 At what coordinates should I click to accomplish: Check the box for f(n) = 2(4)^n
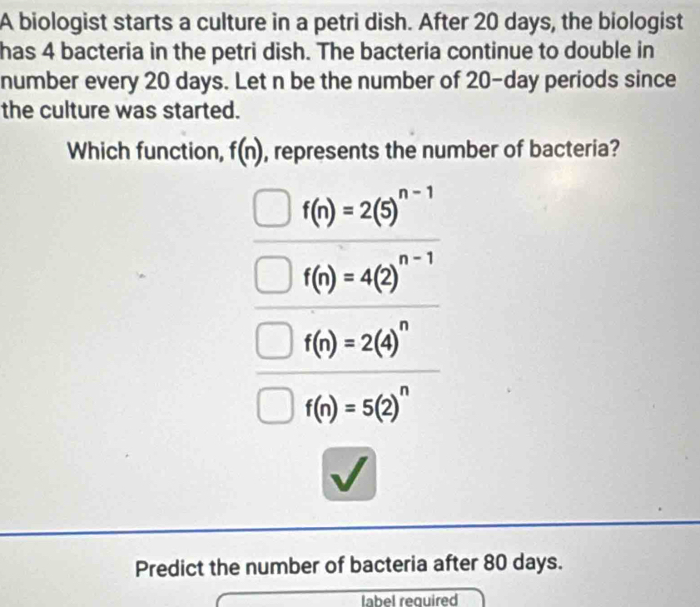tap(275, 342)
